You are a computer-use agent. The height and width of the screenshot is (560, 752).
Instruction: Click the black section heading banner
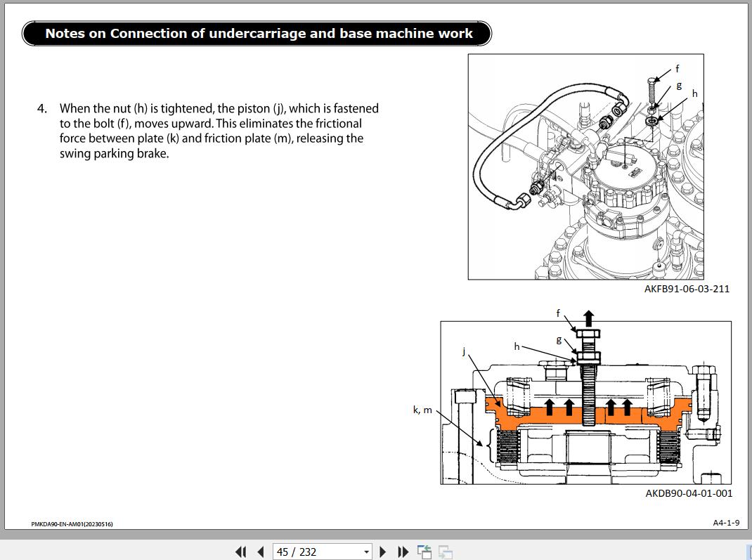258,33
